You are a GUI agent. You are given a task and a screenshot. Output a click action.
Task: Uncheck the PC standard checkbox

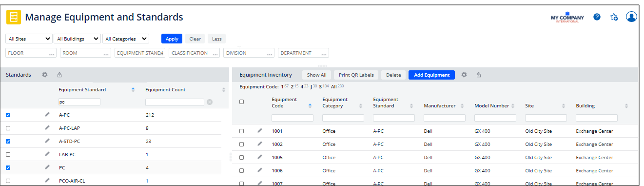coord(8,168)
